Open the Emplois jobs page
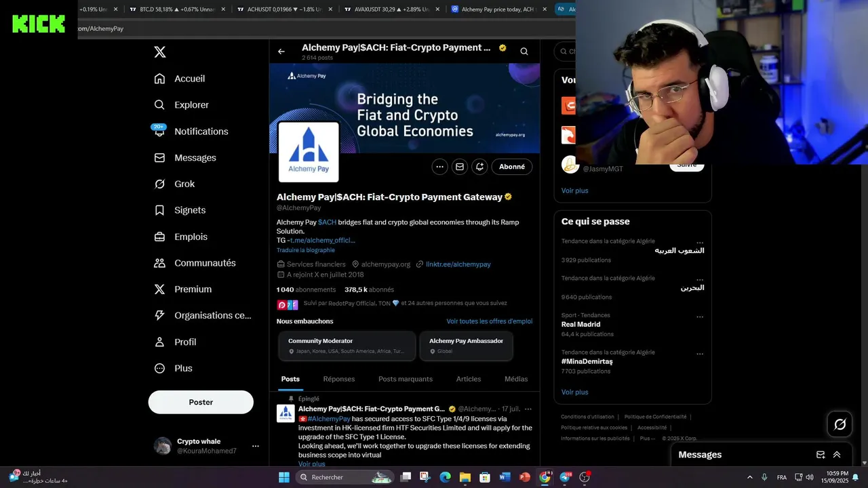868x488 pixels. (x=180, y=237)
